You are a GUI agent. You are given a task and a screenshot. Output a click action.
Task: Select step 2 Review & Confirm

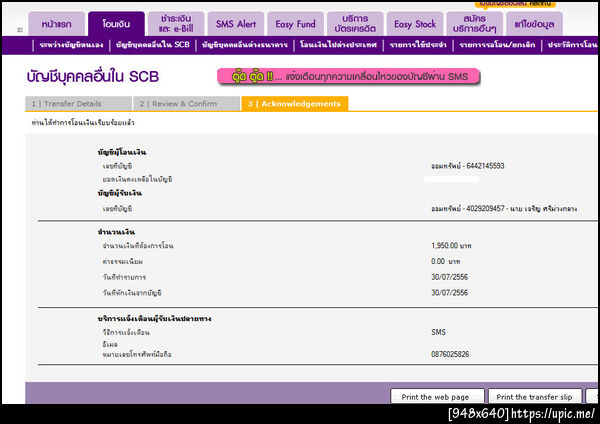point(186,104)
